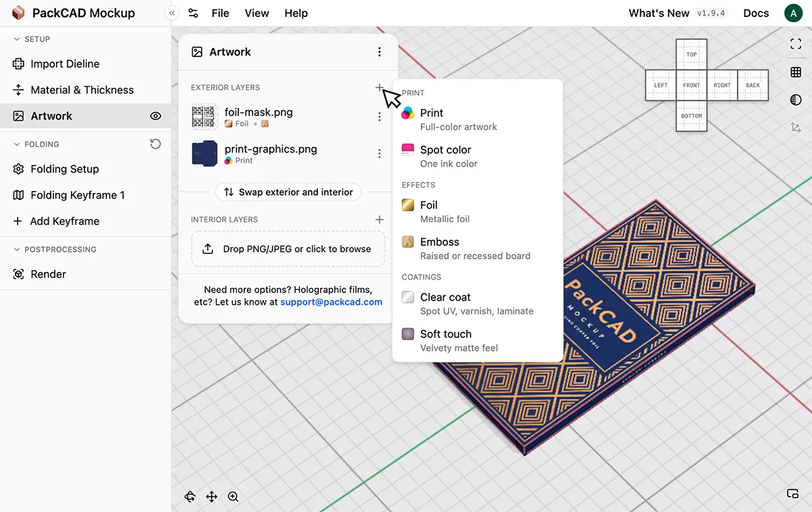Click Swap exterior and interior button
This screenshot has width=812, height=512.
coord(288,192)
